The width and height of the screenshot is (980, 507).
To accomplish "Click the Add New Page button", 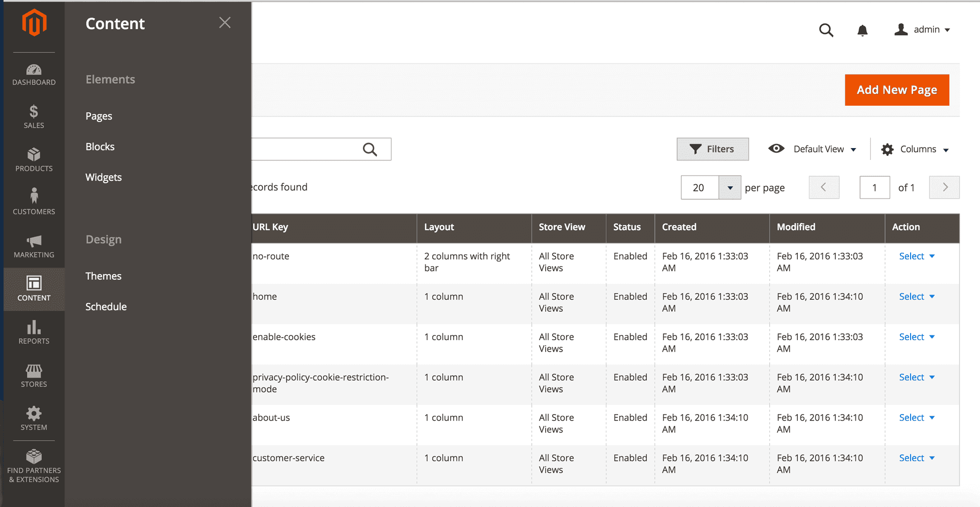I will 896,90.
